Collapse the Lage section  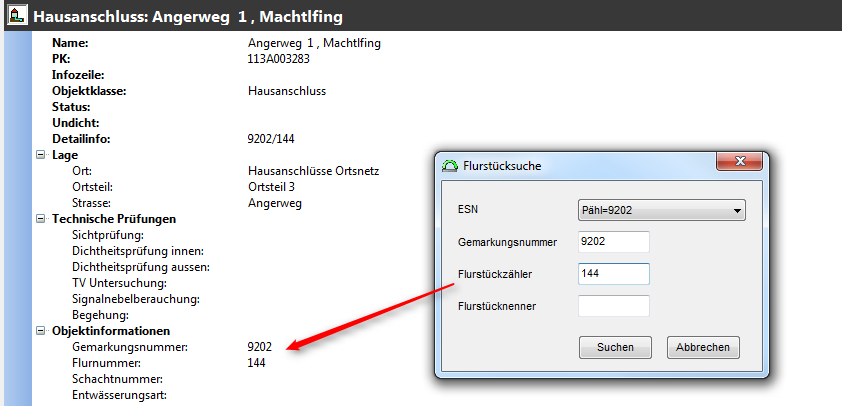point(40,155)
